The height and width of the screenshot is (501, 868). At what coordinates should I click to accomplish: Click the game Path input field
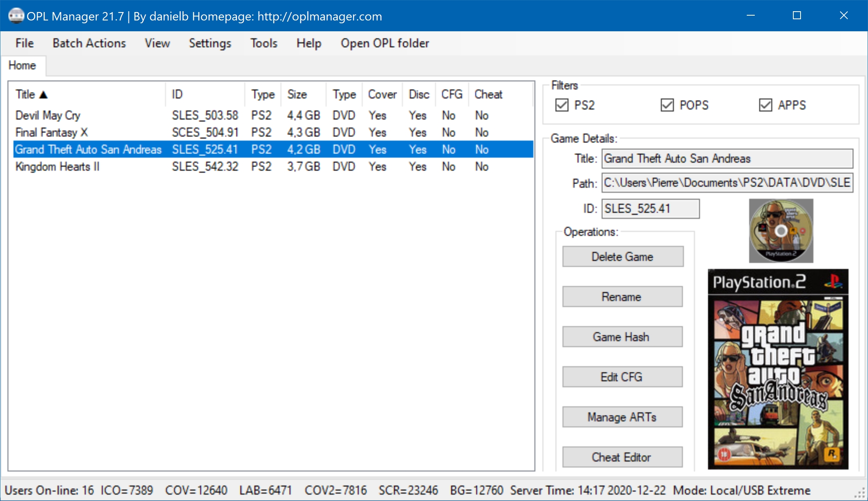pyautogui.click(x=727, y=183)
